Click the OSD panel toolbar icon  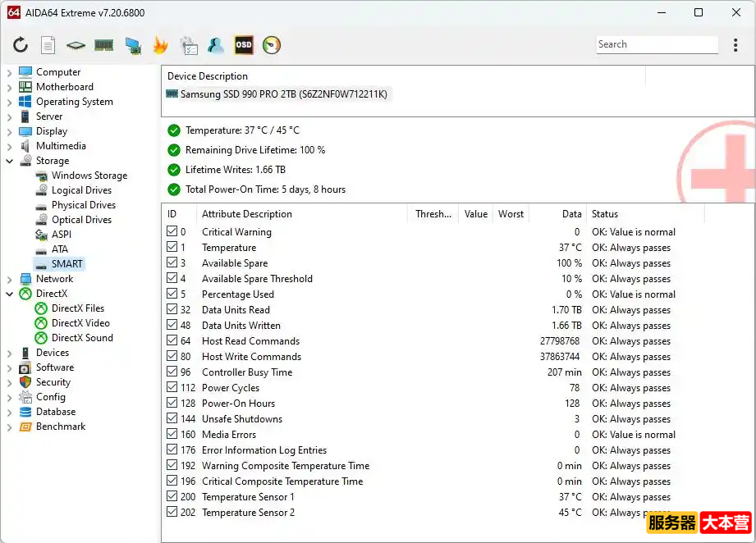pyautogui.click(x=244, y=45)
